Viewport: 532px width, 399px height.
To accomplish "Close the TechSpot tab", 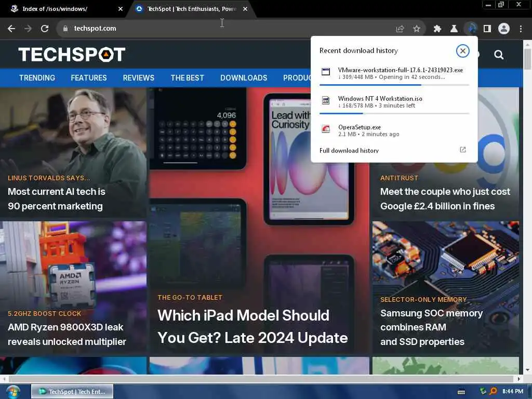I will 245,9.
